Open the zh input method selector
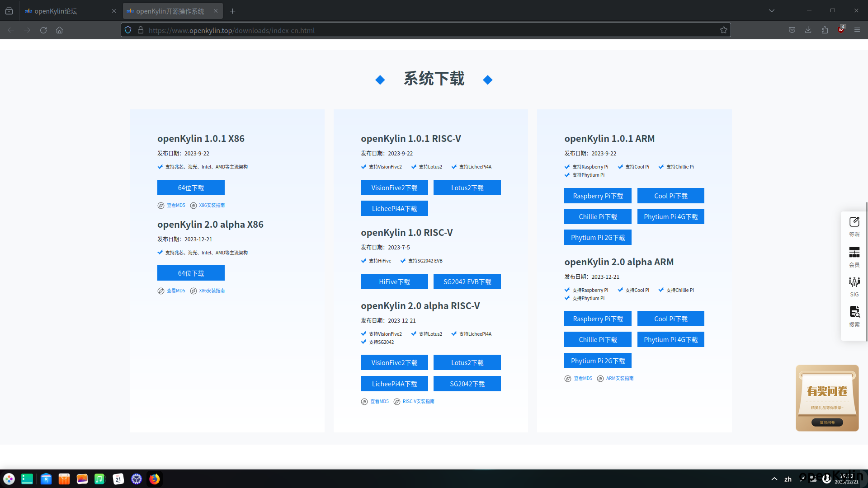Screen dimensions: 868x488 point(788,479)
